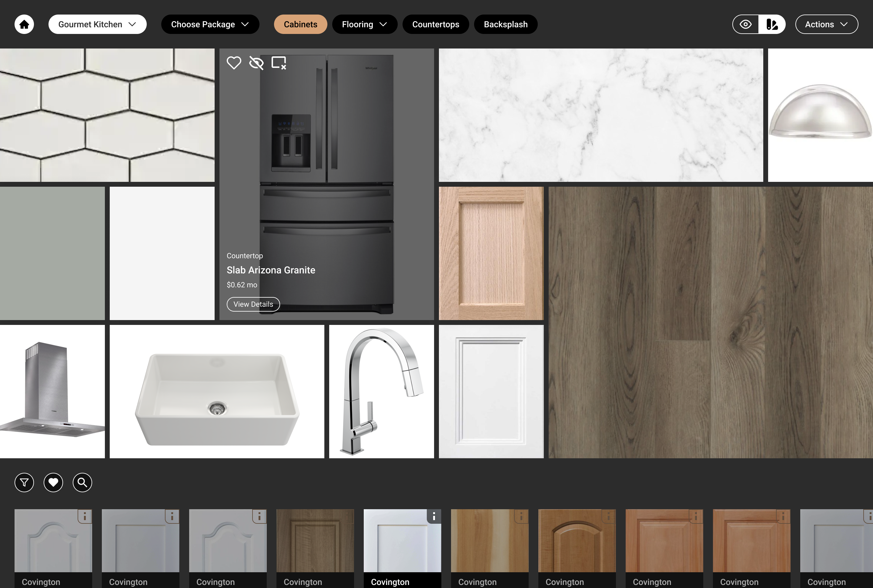
Task: Open the filter options funnel icon
Action: (x=24, y=482)
